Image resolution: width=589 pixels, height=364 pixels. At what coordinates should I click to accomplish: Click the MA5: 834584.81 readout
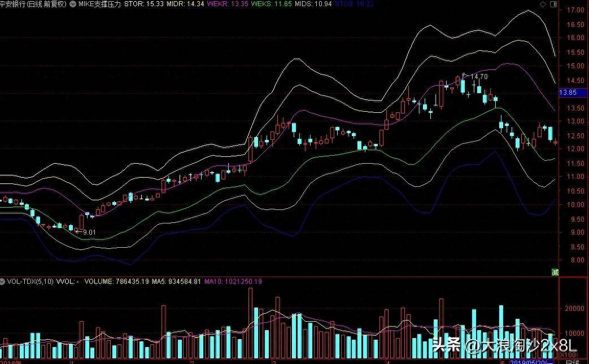tap(177, 282)
